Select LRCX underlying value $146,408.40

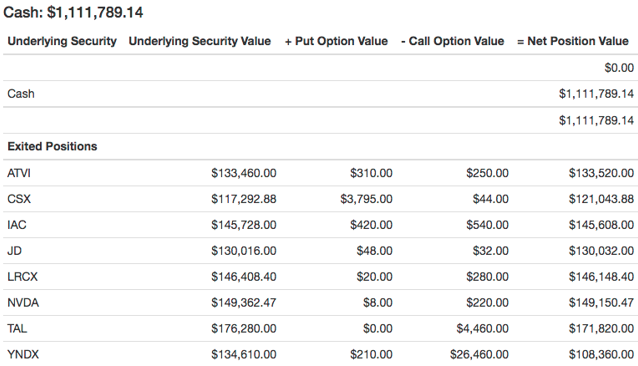(x=244, y=277)
